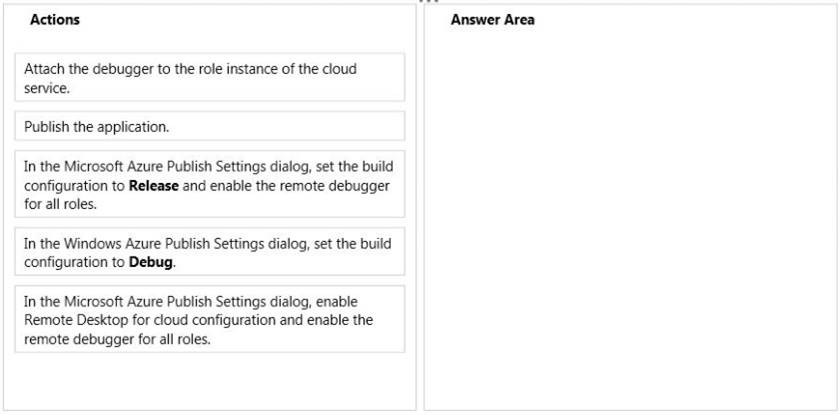This screenshot has height=415, width=840.
Task: Click the Actions panel heading
Action: coord(55,20)
